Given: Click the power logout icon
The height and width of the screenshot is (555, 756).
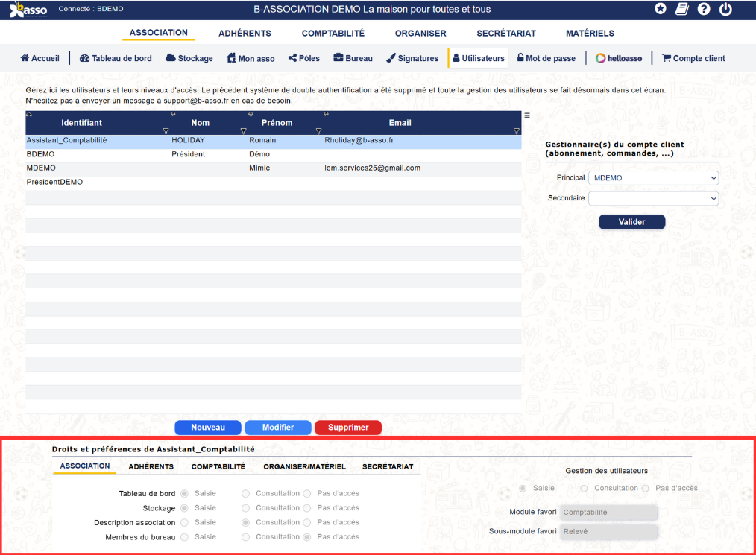Looking at the screenshot, I should [x=725, y=9].
